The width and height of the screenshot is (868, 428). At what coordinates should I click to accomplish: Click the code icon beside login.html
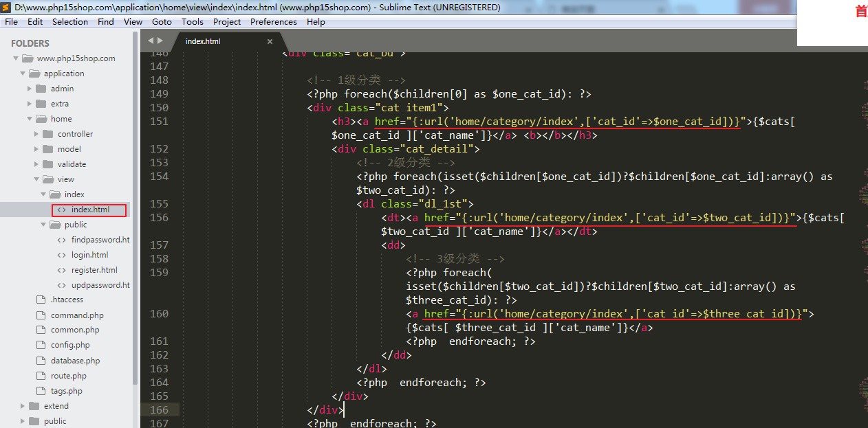(62, 255)
